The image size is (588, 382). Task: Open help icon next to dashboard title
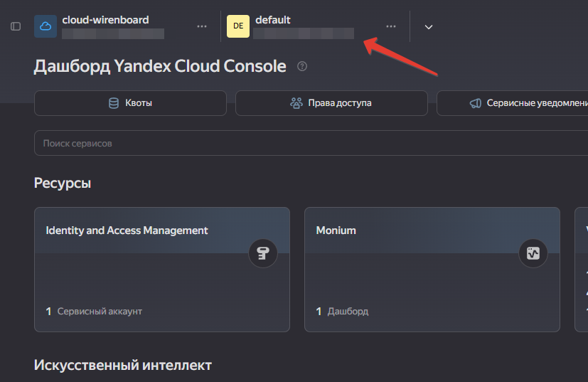(x=302, y=67)
